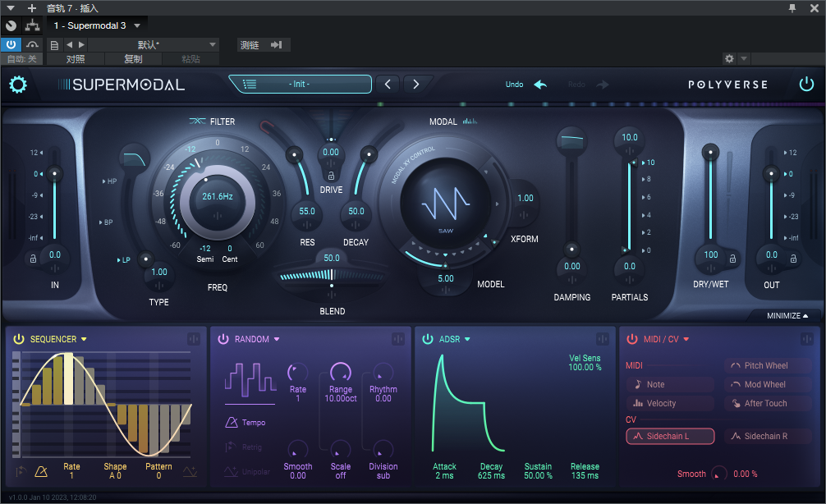
Task: Toggle the SEQUENCER power button
Action: click(19, 339)
